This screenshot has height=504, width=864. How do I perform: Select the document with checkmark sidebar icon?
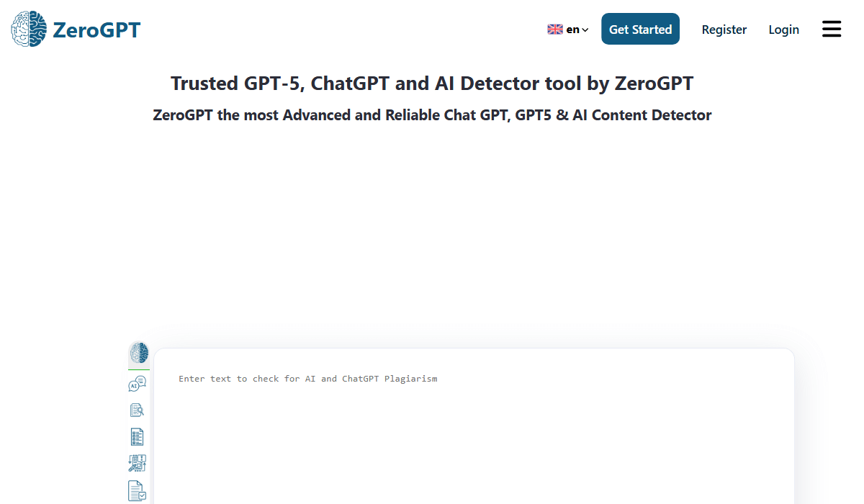137,491
